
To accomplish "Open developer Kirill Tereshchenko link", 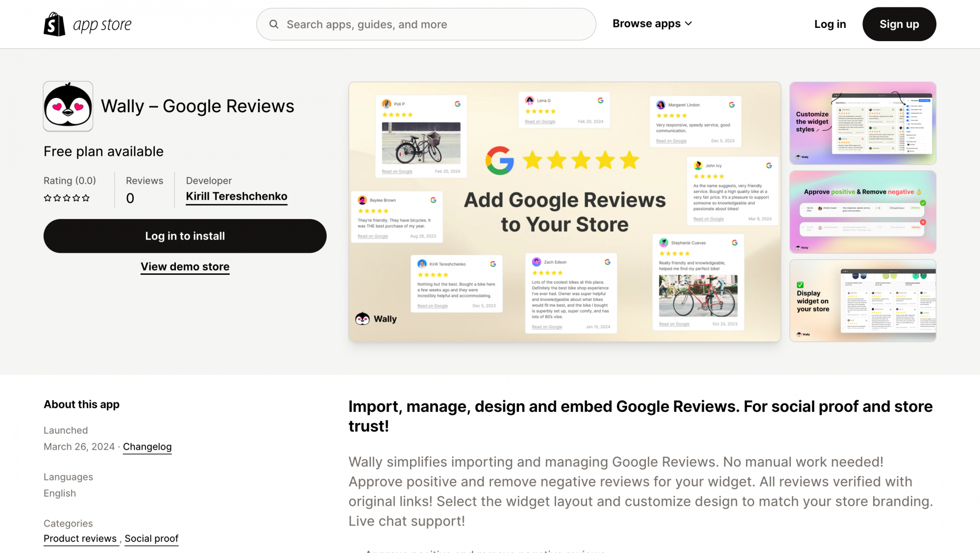I will [x=237, y=196].
